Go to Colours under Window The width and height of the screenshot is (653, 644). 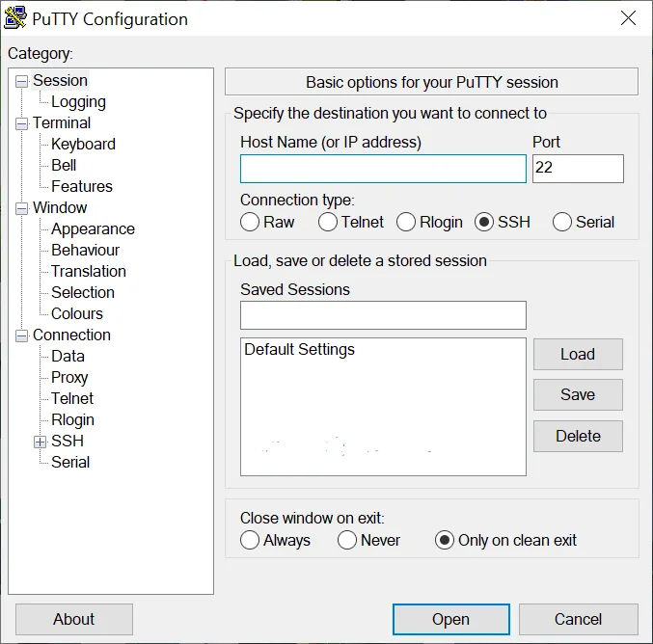[76, 314]
